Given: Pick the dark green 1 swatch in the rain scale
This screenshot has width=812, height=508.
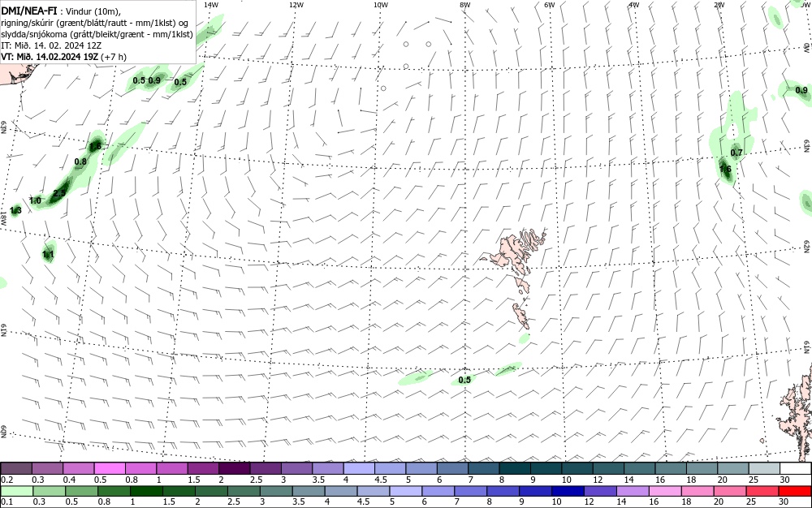Looking at the screenshot, I should [x=146, y=492].
